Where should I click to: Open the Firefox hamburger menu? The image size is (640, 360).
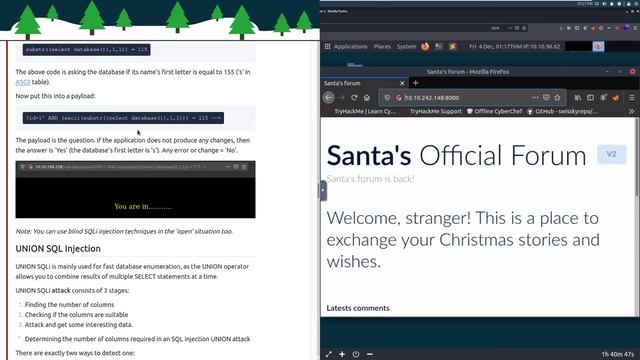point(631,98)
